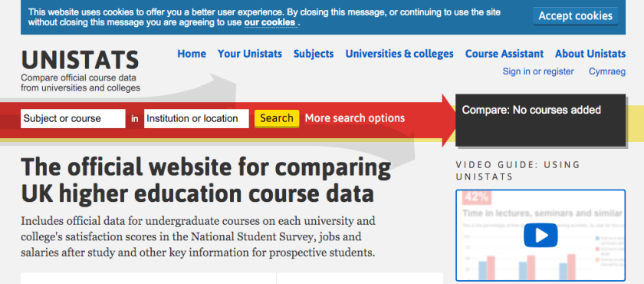This screenshot has width=644, height=284.
Task: Click the UNISTATS logo
Action: point(80,60)
